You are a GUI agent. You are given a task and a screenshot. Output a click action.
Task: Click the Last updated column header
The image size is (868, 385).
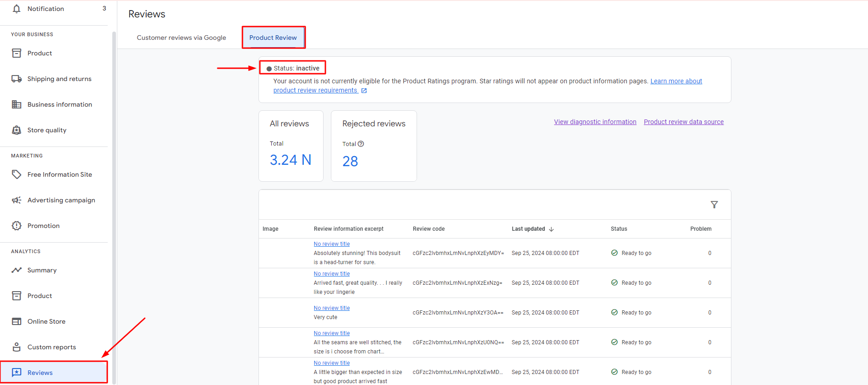click(x=528, y=229)
